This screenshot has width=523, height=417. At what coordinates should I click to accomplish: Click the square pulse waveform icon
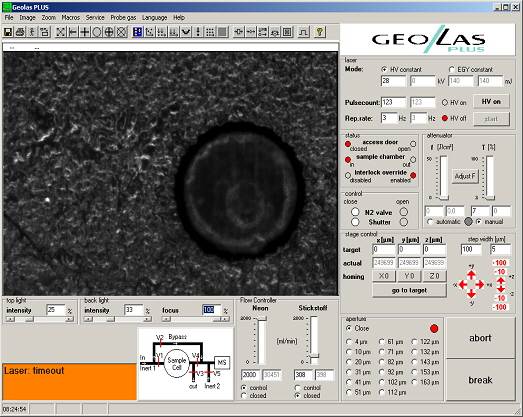304,32
